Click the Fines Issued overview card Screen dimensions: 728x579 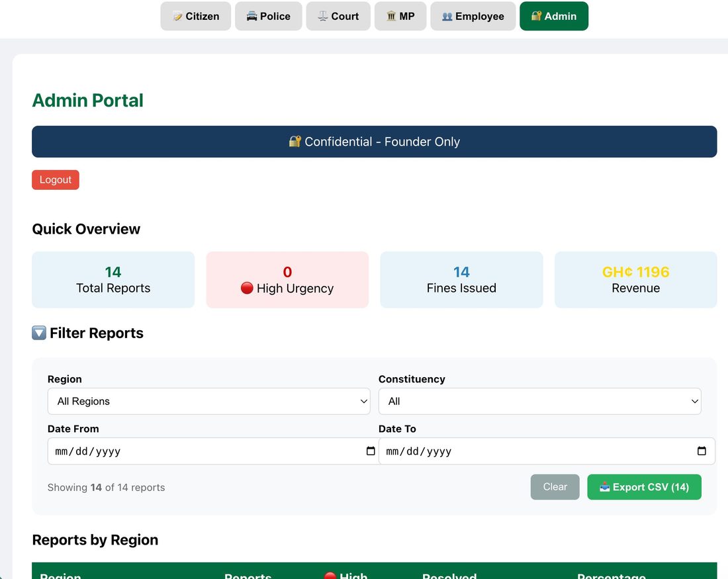[461, 279]
